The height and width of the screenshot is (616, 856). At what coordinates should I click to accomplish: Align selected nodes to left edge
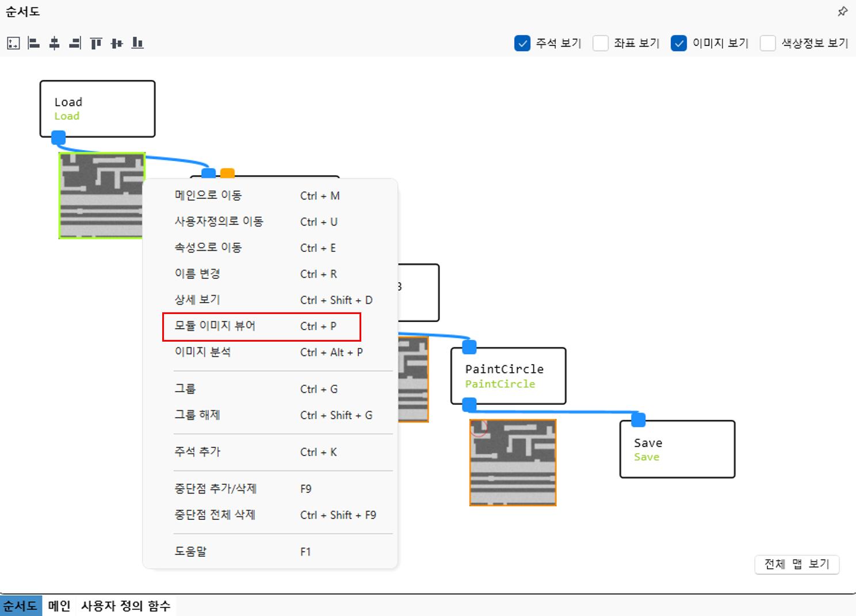point(34,43)
